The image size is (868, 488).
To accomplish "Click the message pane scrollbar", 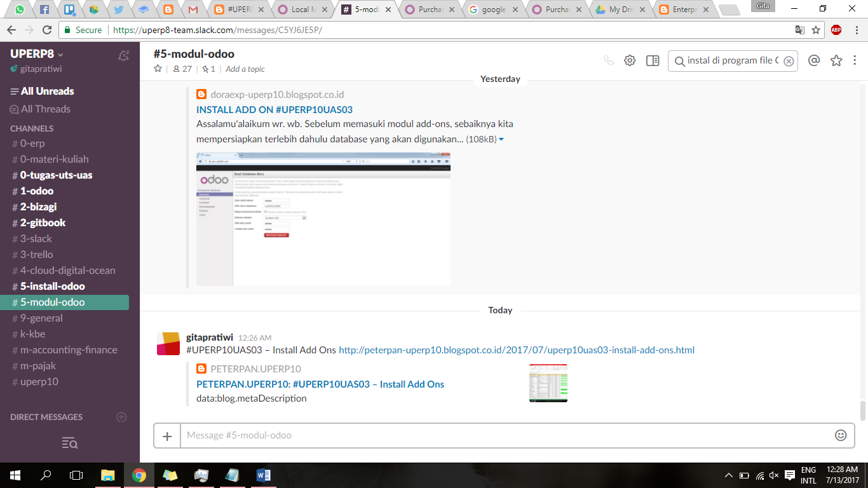I will click(862, 410).
